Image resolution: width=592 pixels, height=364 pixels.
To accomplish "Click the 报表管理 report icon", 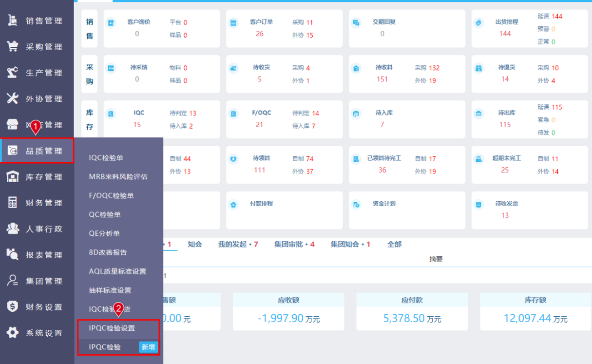I will click(x=12, y=255).
